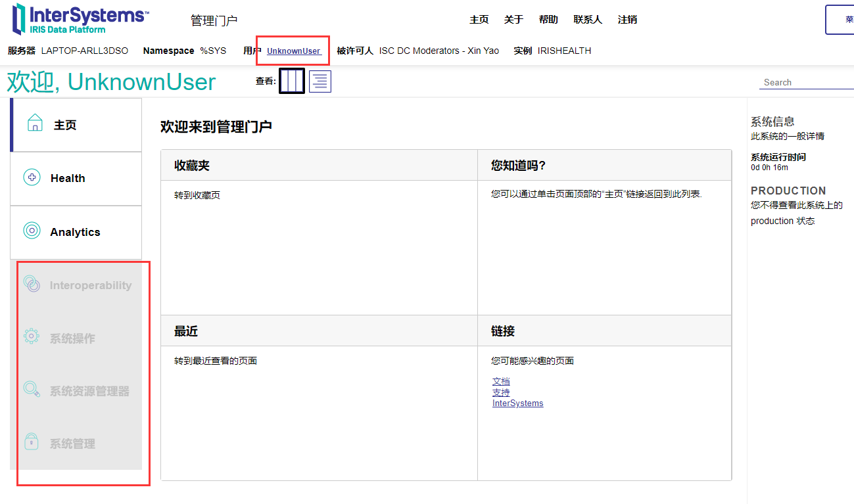Select the greyed 系统资源管理器 menu item
Image resolution: width=854 pixels, height=504 pixels.
76,391
